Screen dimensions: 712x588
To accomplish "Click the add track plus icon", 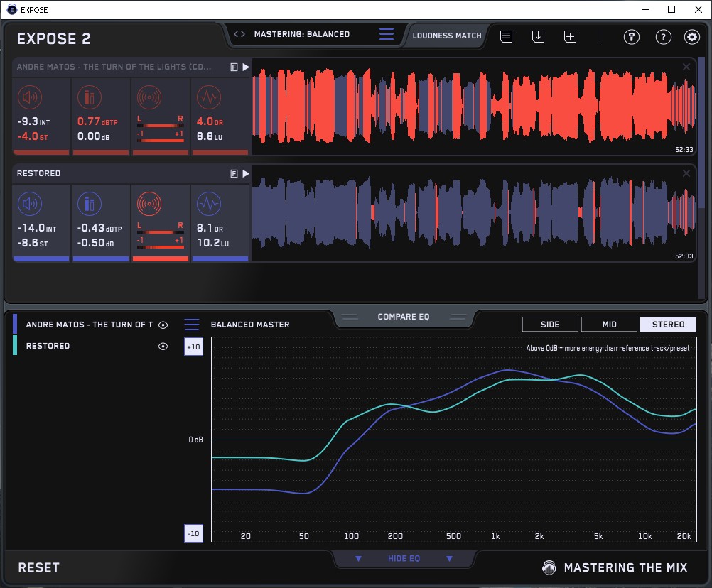I will [570, 36].
